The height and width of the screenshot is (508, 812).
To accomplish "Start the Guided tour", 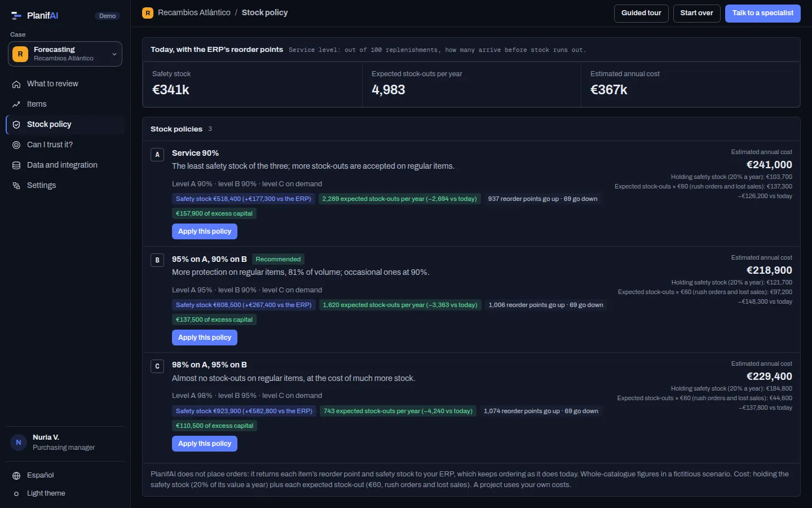I will (x=641, y=13).
